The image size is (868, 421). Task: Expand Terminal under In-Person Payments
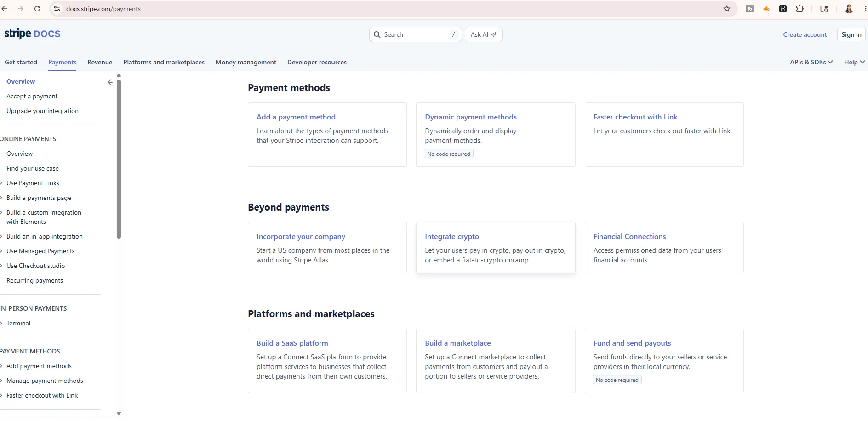(x=18, y=323)
